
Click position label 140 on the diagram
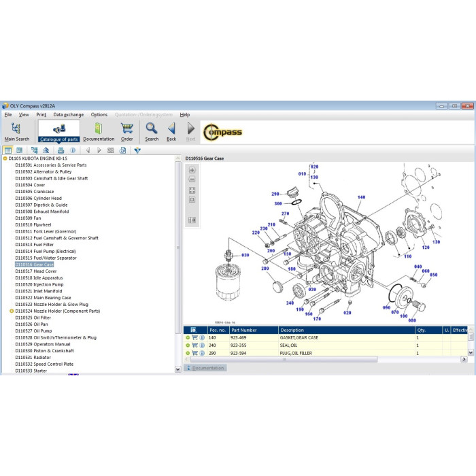(361, 197)
